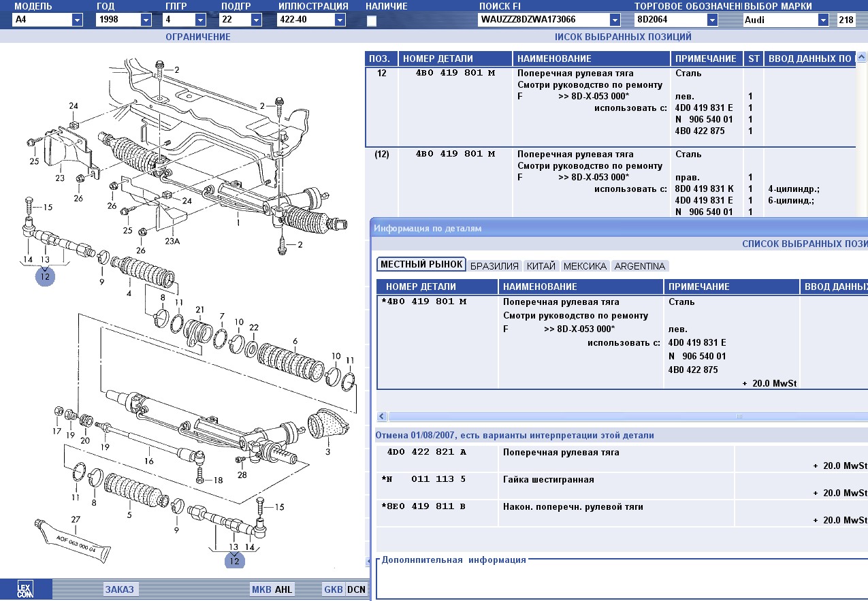868x601 pixels.
Task: Click position number 4 in the diagram
Action: coord(129,293)
